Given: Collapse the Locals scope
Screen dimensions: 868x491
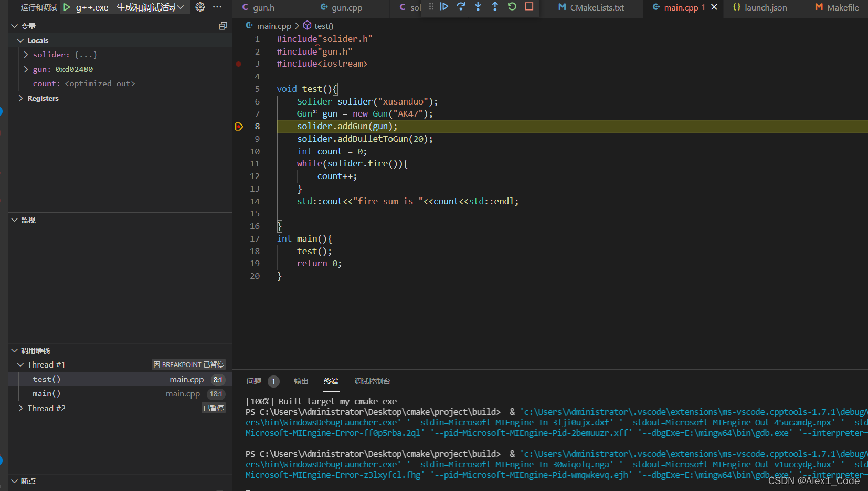Looking at the screenshot, I should coord(20,40).
